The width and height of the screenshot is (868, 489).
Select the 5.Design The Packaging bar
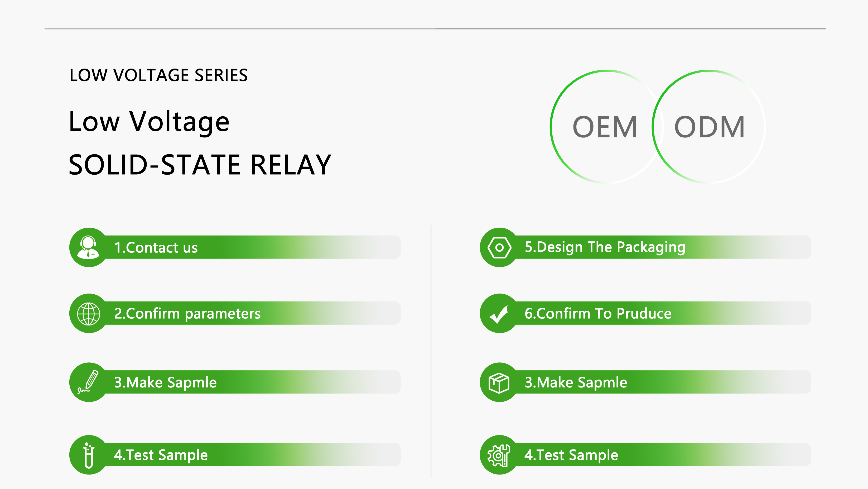click(x=645, y=247)
